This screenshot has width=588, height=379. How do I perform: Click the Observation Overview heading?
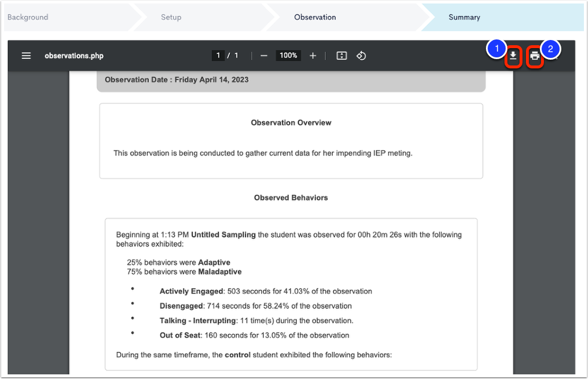(291, 123)
